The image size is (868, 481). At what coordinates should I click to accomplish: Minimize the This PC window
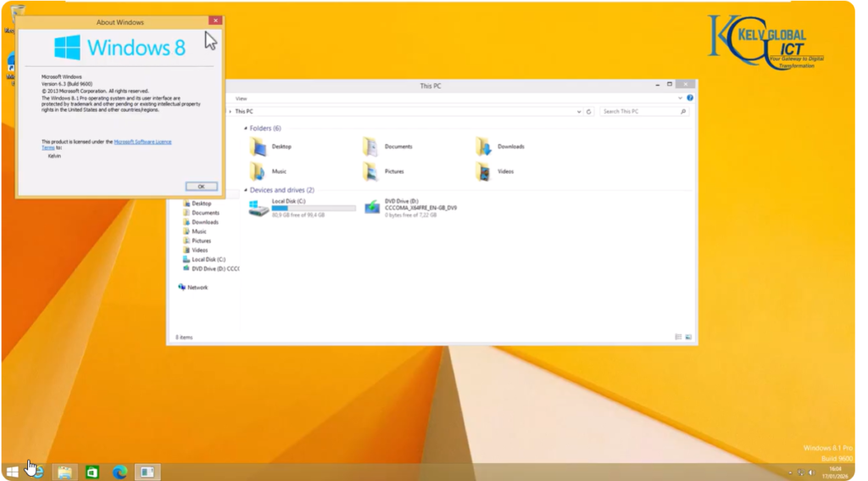[657, 85]
